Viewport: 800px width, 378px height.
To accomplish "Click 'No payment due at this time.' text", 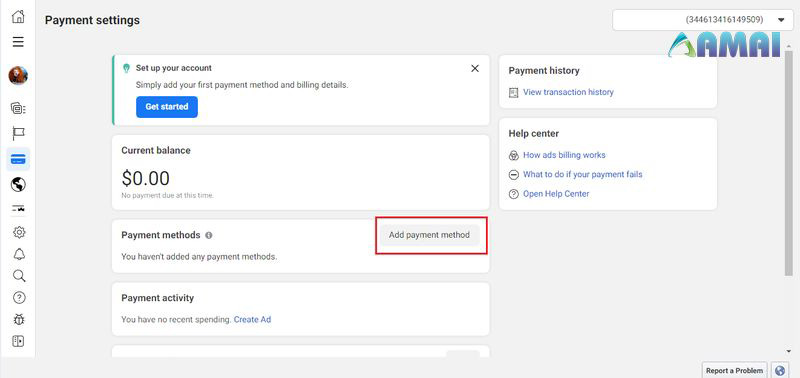I will click(168, 195).
